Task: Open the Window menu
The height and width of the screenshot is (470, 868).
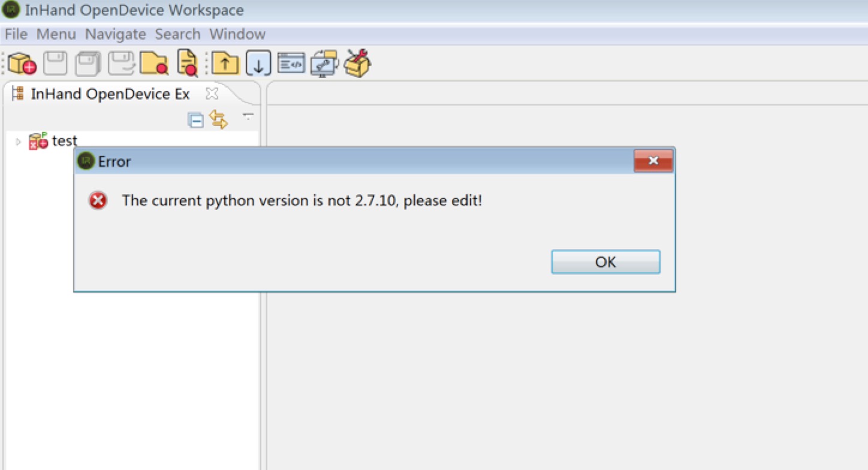Action: coord(237,34)
